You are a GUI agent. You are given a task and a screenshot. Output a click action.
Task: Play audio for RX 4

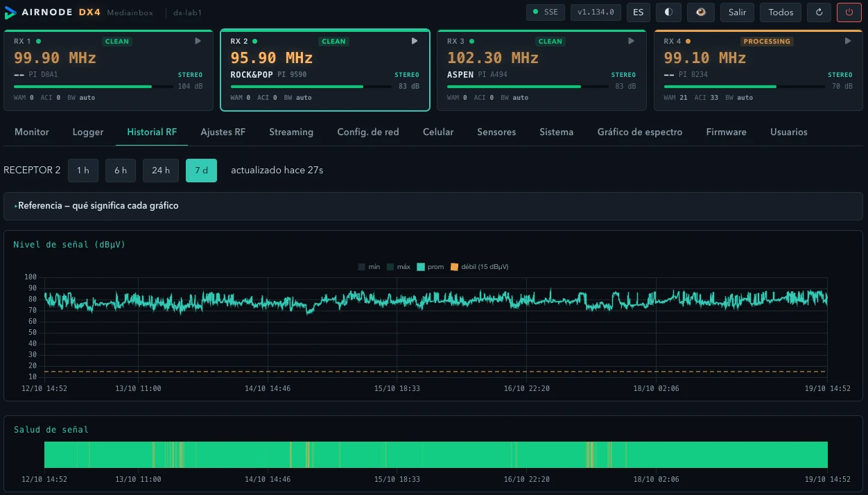click(x=848, y=41)
